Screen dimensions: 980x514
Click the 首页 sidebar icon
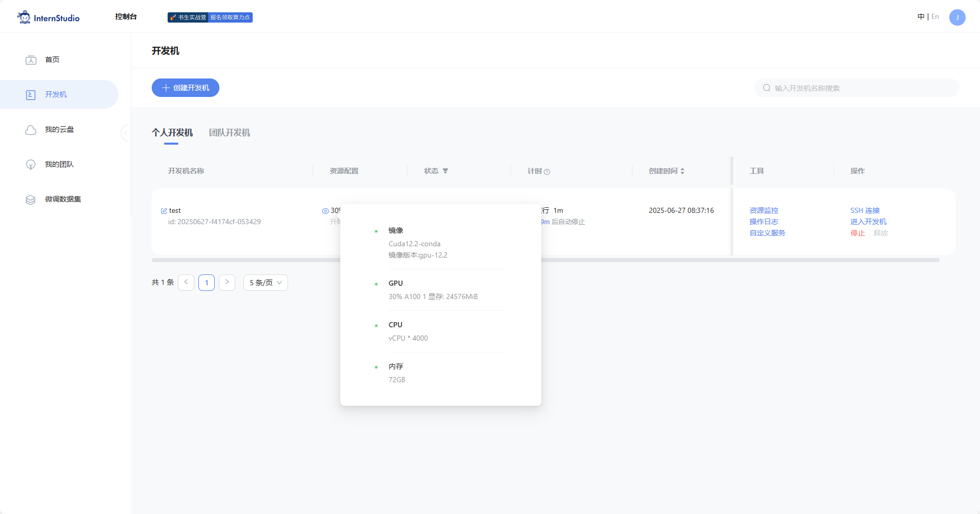[31, 60]
